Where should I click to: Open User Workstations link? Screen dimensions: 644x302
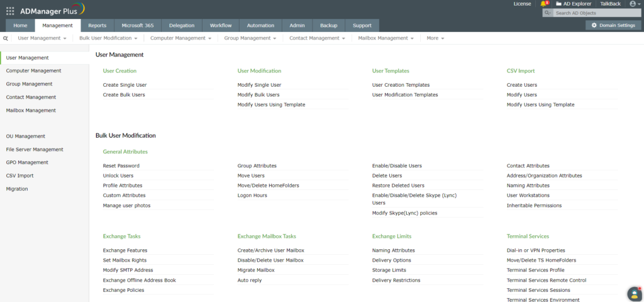point(528,196)
